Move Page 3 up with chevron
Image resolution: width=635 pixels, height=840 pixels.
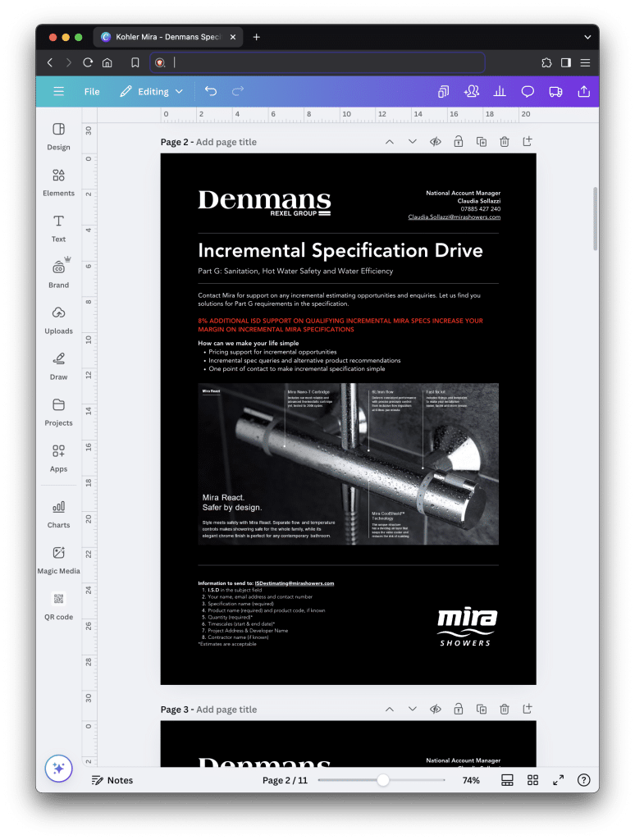pyautogui.click(x=390, y=710)
